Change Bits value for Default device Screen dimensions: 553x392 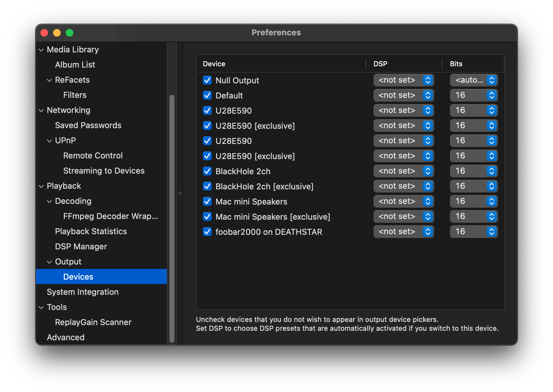point(474,95)
